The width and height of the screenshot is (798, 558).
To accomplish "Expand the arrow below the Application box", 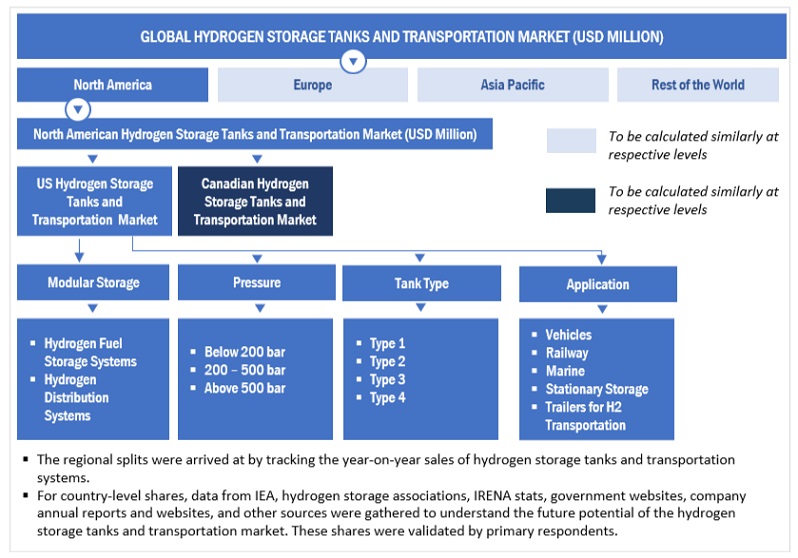I will coord(598,310).
